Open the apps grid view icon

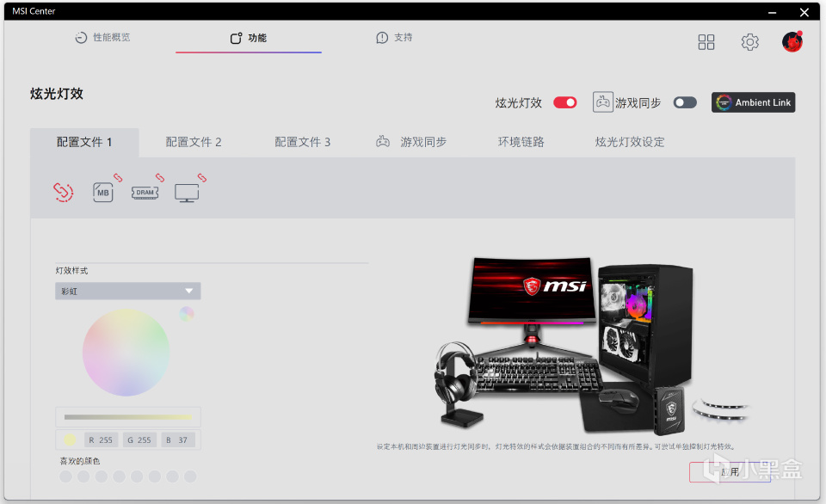click(706, 42)
